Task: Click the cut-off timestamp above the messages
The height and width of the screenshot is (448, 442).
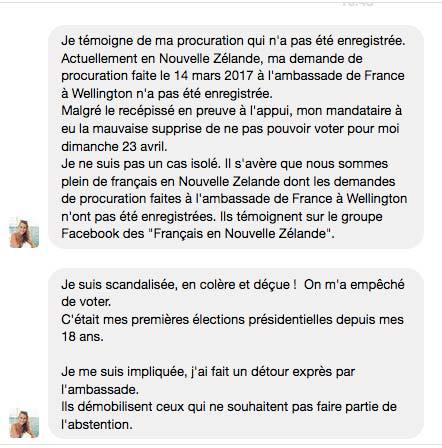Action: pos(358,3)
